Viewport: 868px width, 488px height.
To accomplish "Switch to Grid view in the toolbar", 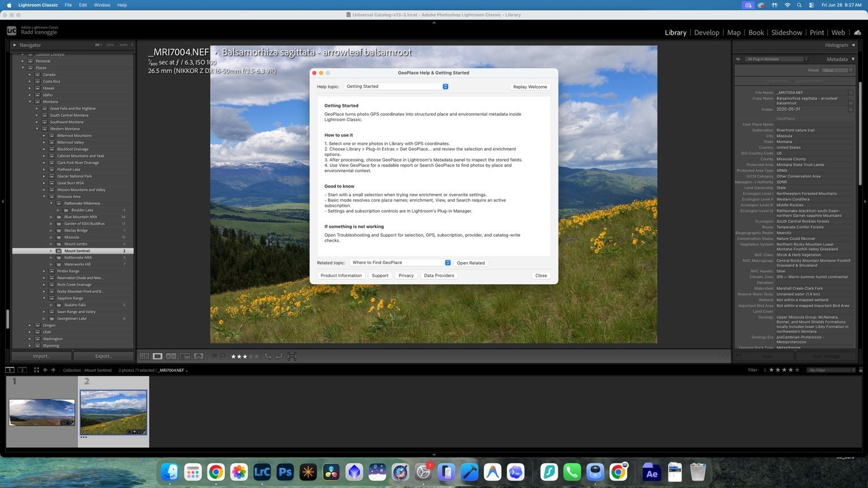I will coord(144,356).
